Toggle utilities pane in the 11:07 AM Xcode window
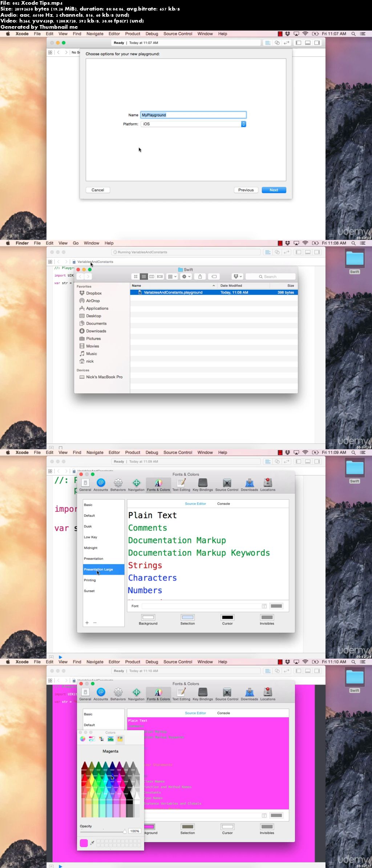 (317, 43)
